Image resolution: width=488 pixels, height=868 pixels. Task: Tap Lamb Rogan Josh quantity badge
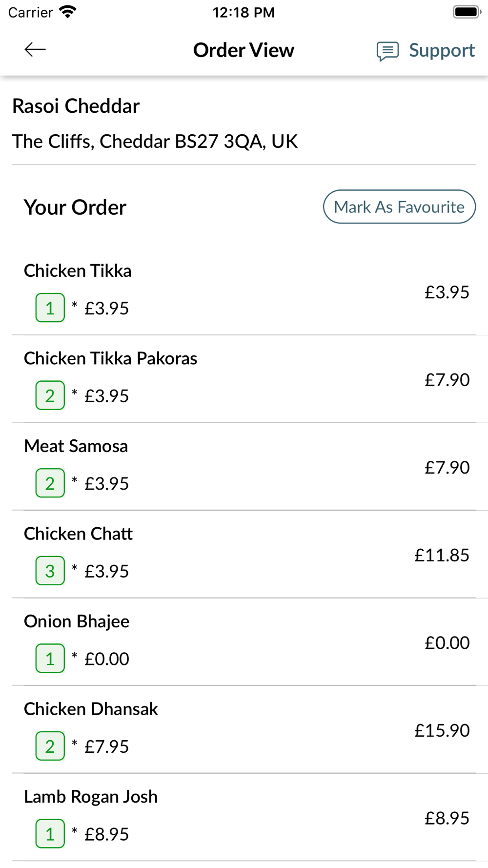point(50,833)
